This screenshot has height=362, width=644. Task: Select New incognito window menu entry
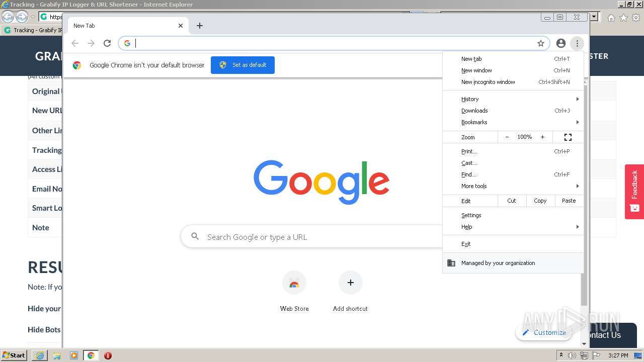[513, 82]
